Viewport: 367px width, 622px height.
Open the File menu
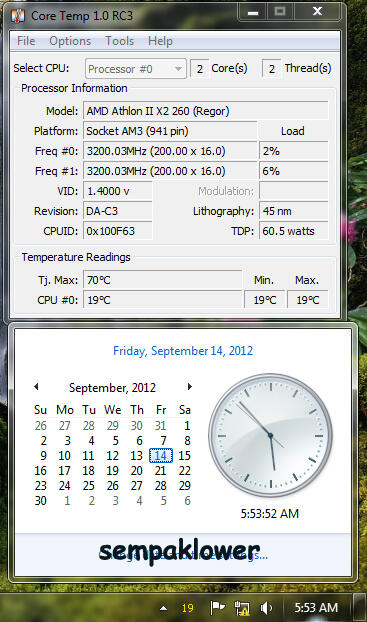click(x=26, y=41)
